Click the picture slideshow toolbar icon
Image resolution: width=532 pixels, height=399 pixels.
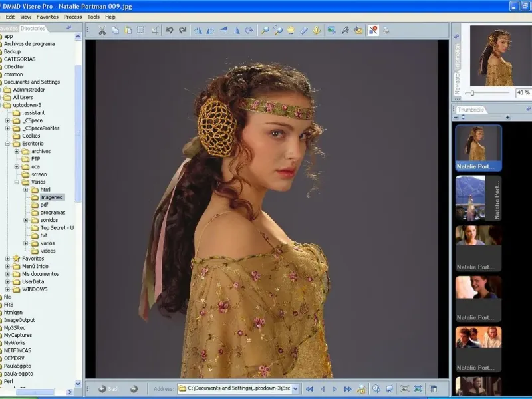(x=331, y=31)
